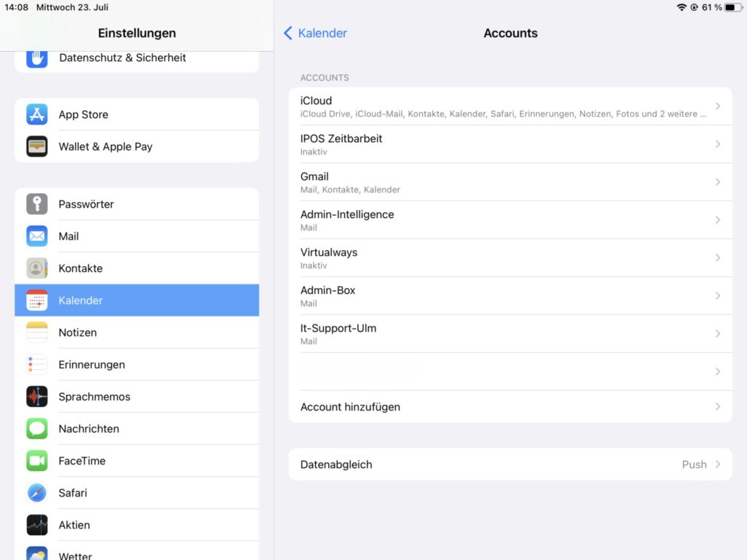Tap the App Store icon
This screenshot has height=560, width=747.
pyautogui.click(x=36, y=114)
